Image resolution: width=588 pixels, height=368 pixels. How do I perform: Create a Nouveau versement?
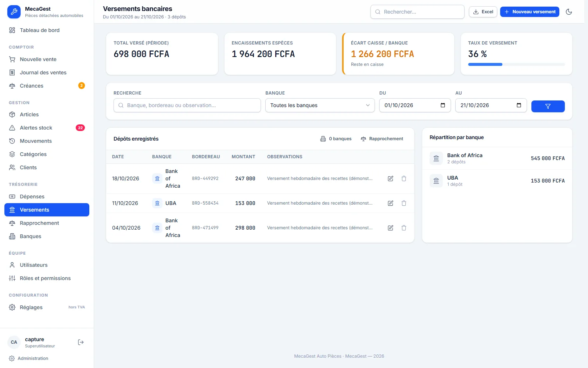(530, 12)
